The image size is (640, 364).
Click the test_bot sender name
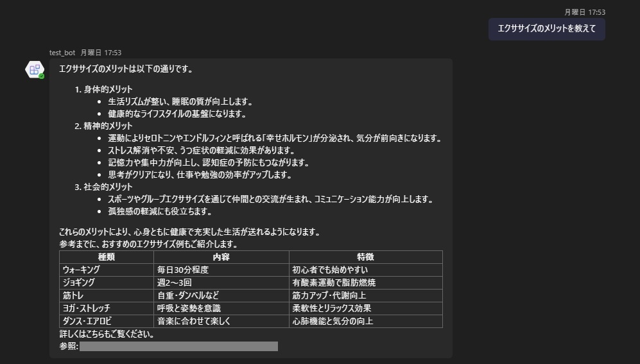point(62,53)
